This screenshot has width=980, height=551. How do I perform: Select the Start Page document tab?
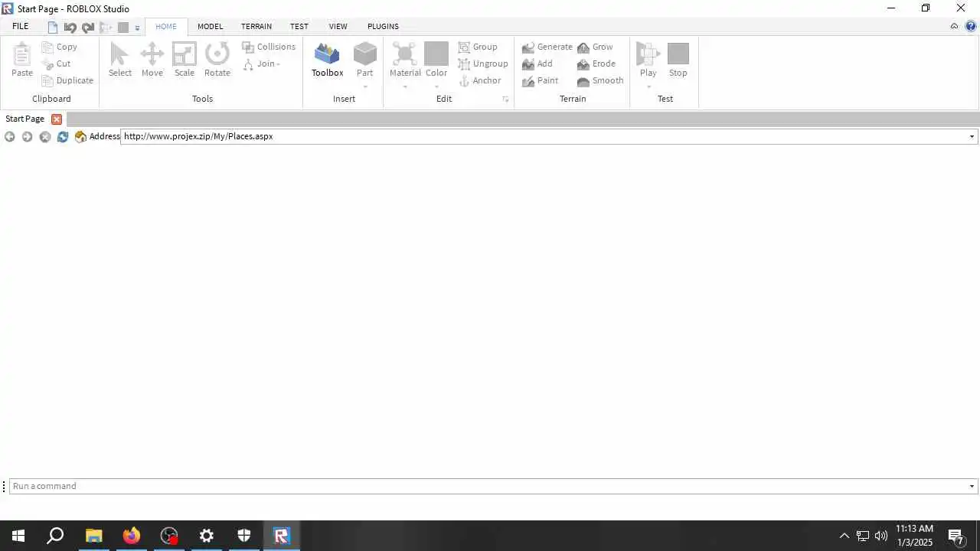[25, 119]
